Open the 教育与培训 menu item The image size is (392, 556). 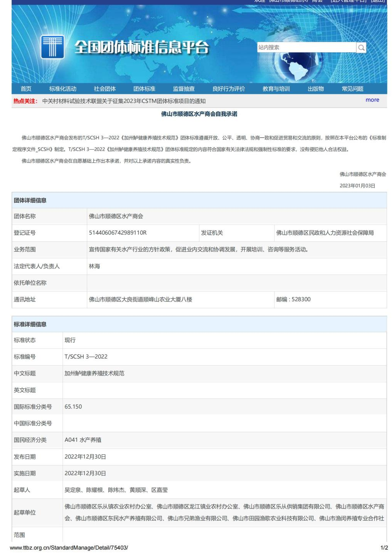pyautogui.click(x=276, y=89)
